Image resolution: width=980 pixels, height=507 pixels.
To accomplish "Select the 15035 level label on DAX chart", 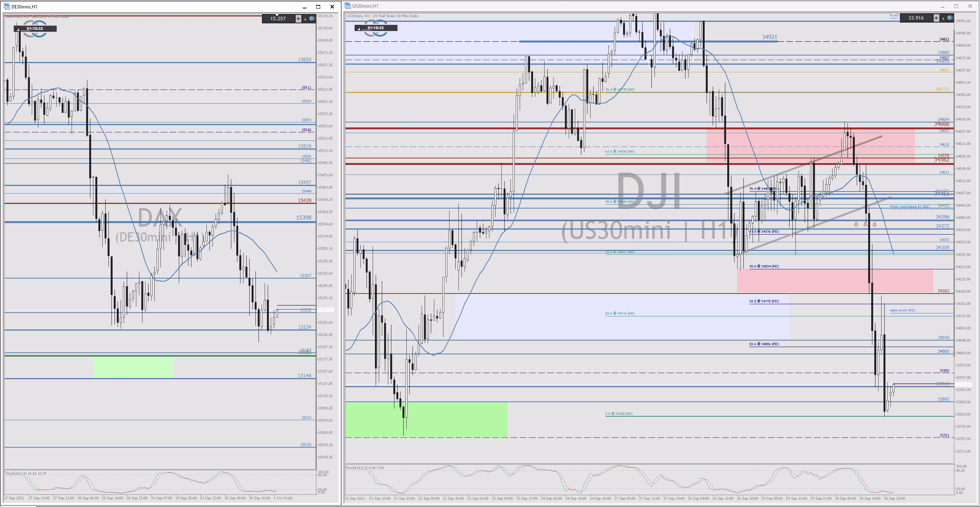I will coord(305,445).
